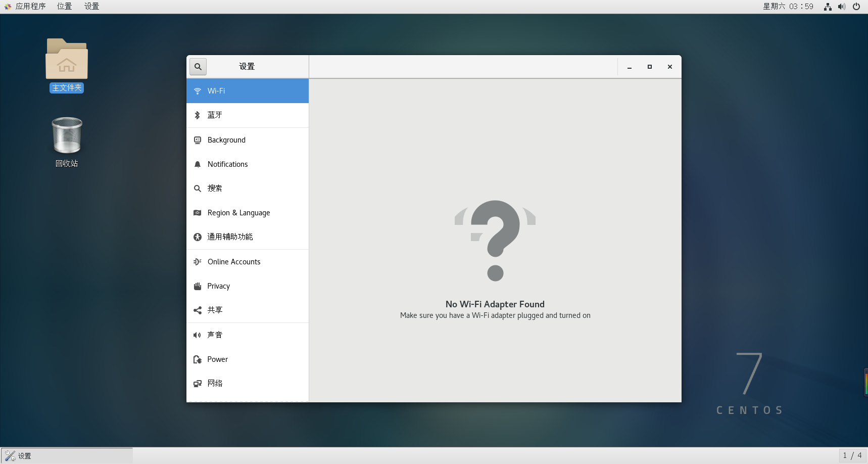Screen dimensions: 868x464
Task: Select the Bluetooth icon (蓝牙)
Action: click(198, 115)
